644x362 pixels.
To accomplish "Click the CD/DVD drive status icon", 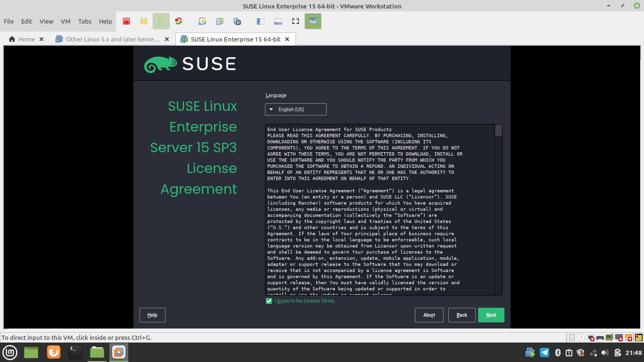I will [x=581, y=337].
